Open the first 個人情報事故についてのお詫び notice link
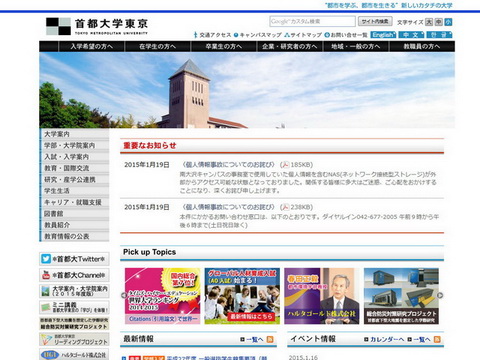 coord(229,164)
